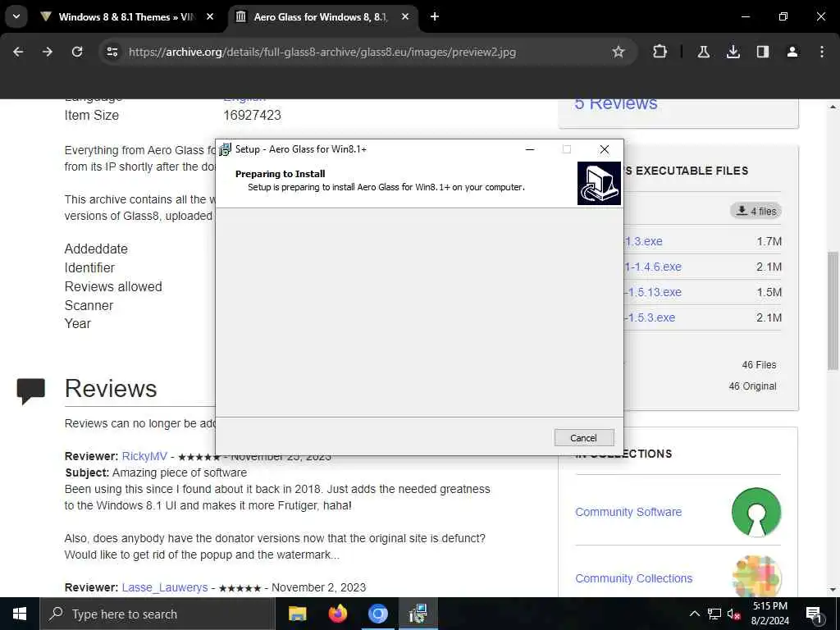Screen dimensions: 840x630
Task: Open the clock showing 5:15 PM
Action: point(770,614)
